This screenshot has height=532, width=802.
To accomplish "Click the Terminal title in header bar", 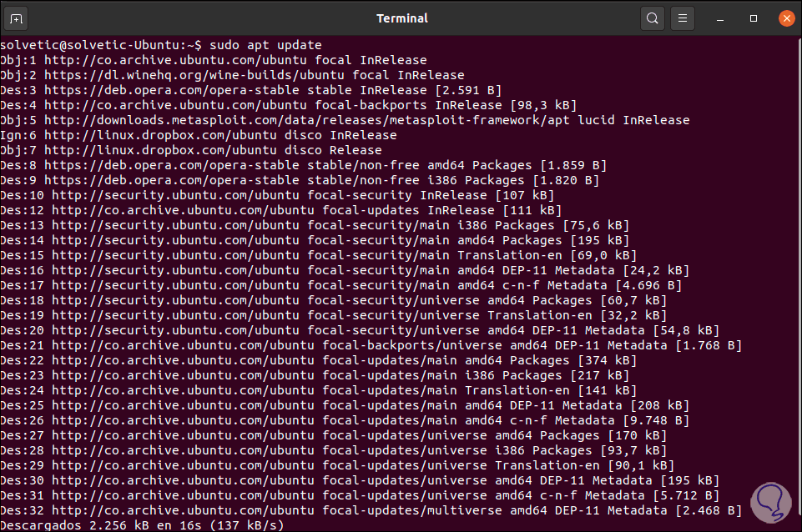I will (x=401, y=18).
